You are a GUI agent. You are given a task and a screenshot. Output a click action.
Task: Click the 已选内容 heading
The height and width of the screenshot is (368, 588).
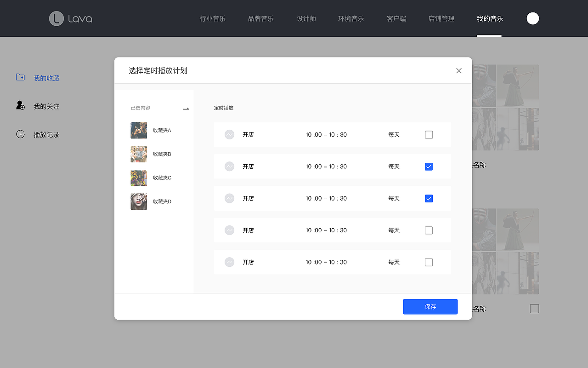140,108
